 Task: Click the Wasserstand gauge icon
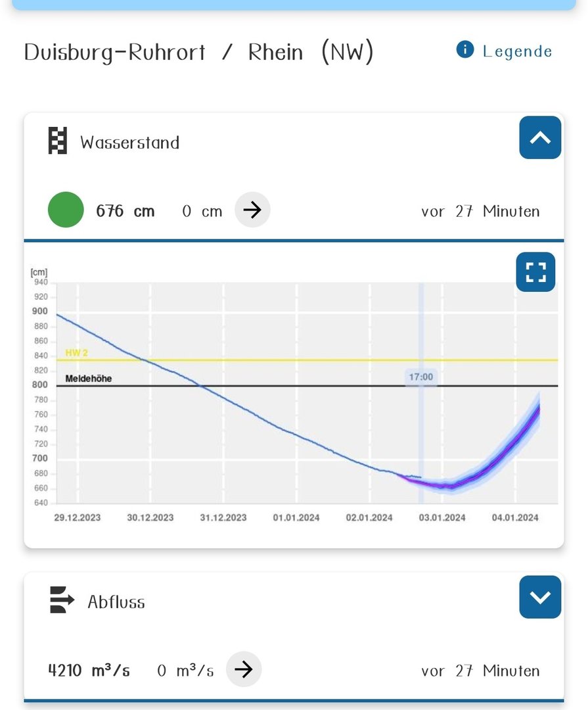(58, 141)
